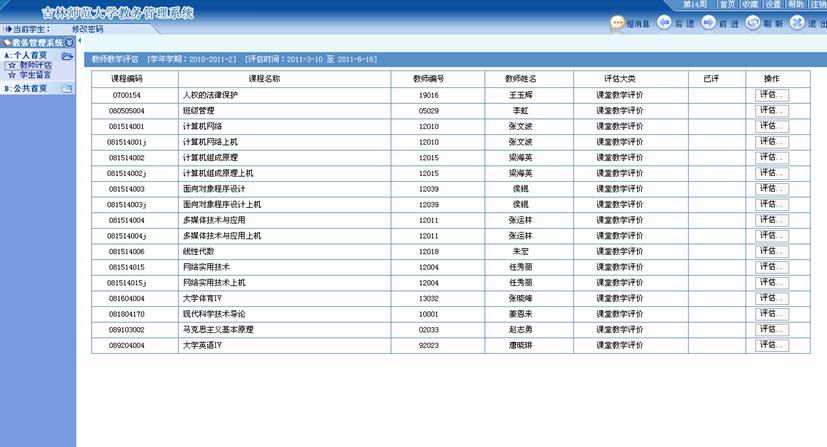827x447 pixels.
Task: Click the 刷新 refresh icon
Action: (752, 23)
